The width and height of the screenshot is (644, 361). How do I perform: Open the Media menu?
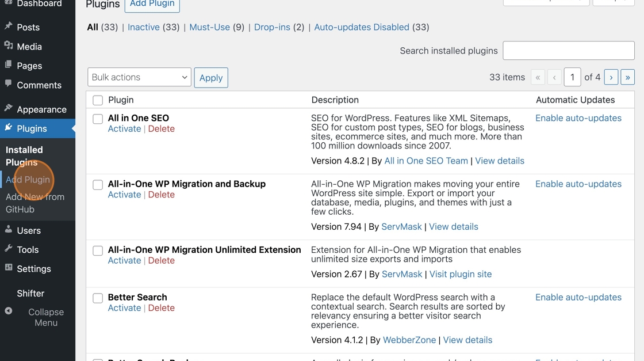click(x=29, y=47)
